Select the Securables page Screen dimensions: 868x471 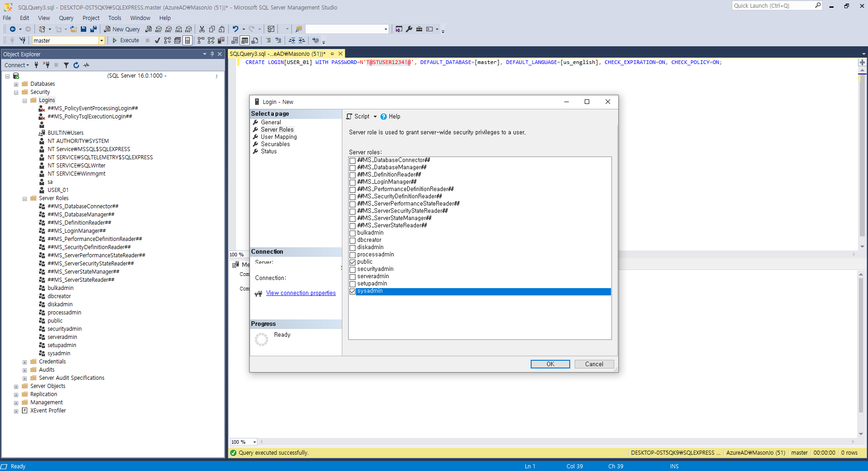point(275,144)
